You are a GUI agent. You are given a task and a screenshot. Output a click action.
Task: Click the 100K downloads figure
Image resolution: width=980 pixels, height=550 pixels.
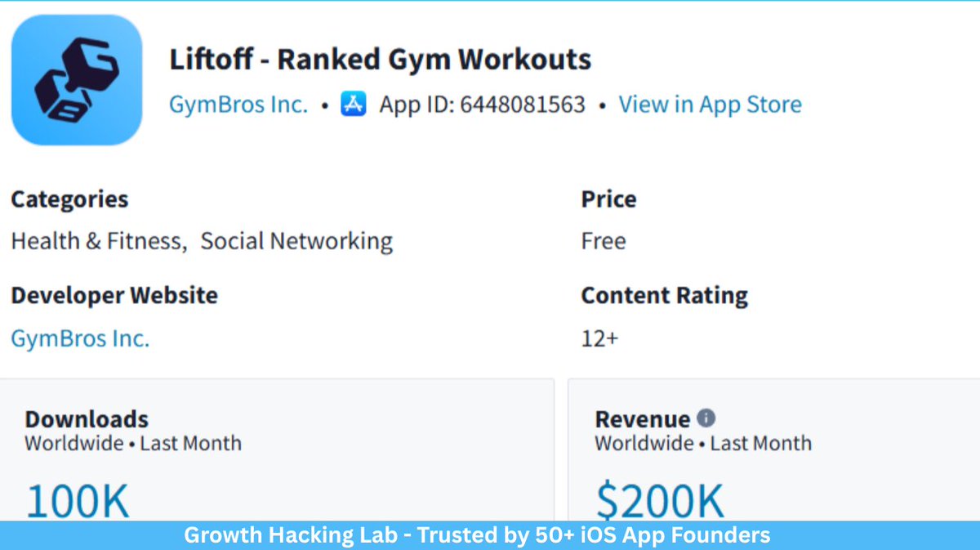click(x=78, y=500)
